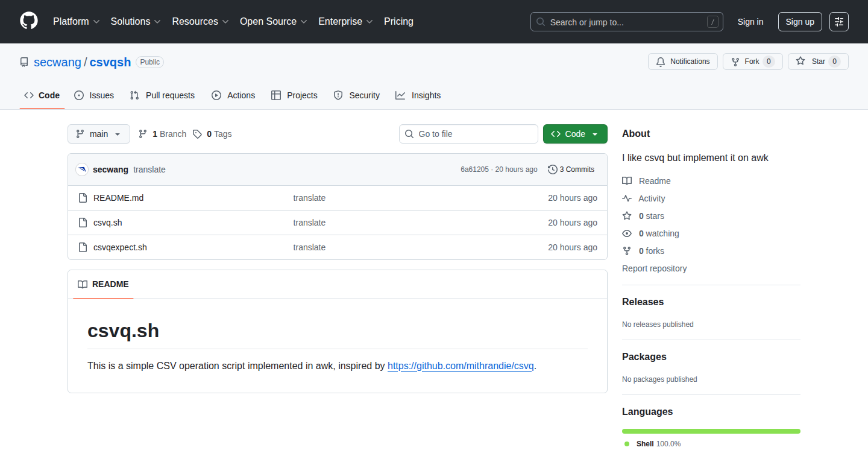The height and width of the screenshot is (459, 868).
Task: Open the Insights tab
Action: point(418,95)
